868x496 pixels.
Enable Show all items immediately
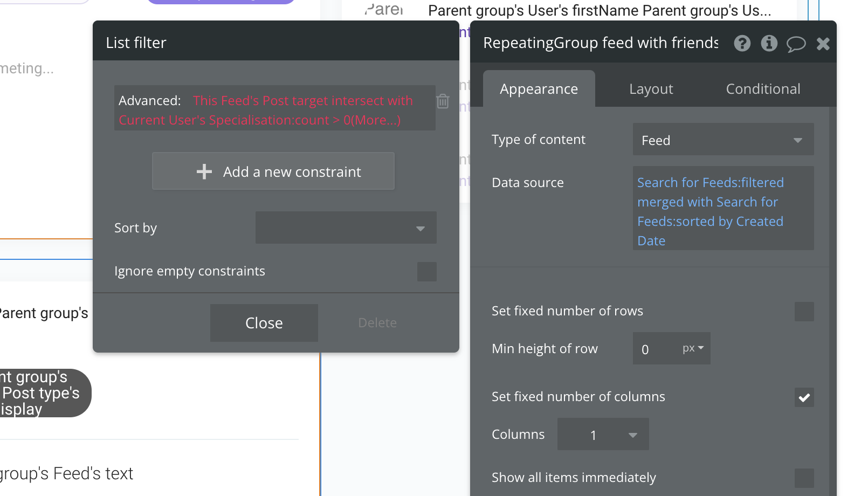point(804,478)
